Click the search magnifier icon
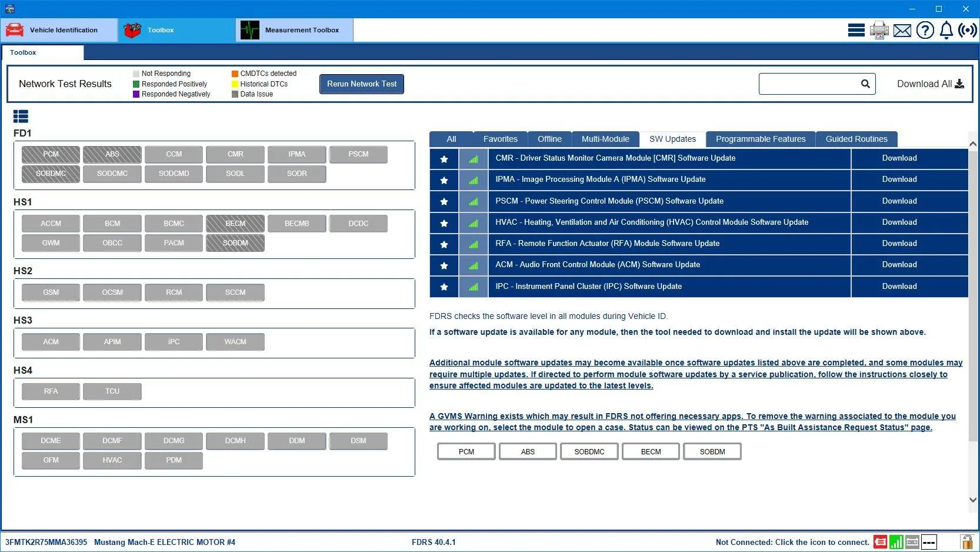This screenshot has height=552, width=980. 865,84
